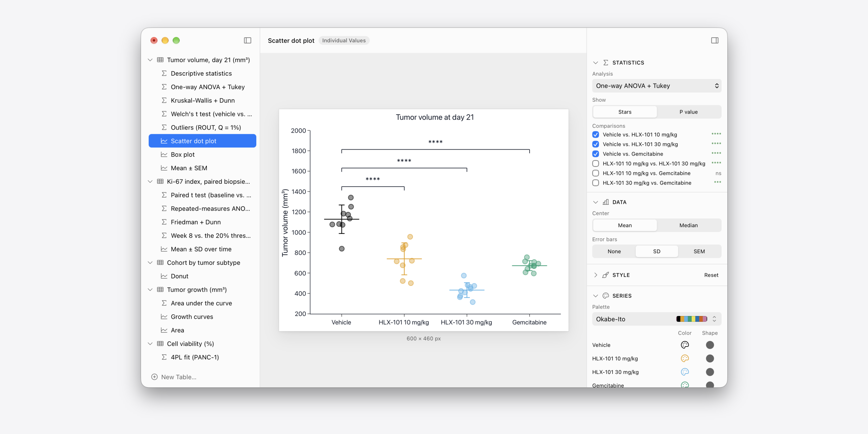Click the sigma icon next to Descriptive statistics

(x=164, y=74)
